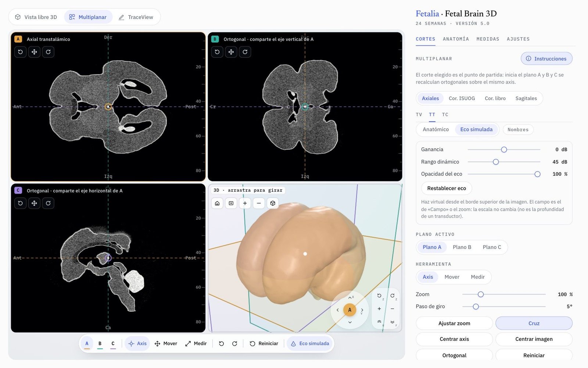The height and width of the screenshot is (368, 588).
Task: Click the frame/fit icon in 3D view
Action: coord(231,203)
